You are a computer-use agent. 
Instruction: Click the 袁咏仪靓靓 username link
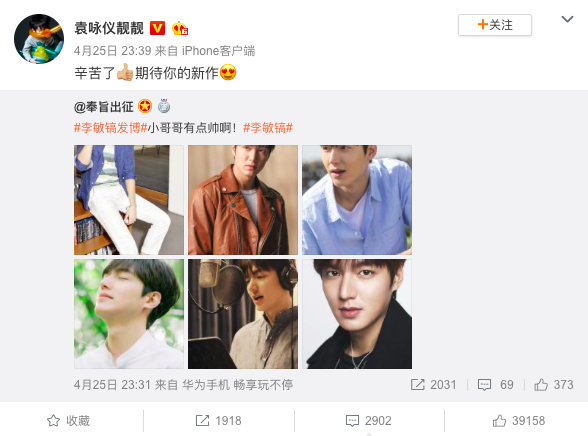coord(109,28)
